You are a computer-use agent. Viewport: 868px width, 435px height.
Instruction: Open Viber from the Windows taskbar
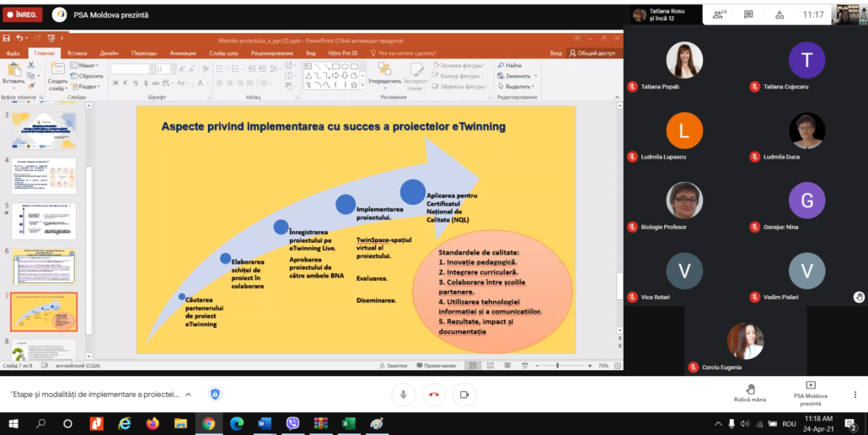click(x=292, y=423)
